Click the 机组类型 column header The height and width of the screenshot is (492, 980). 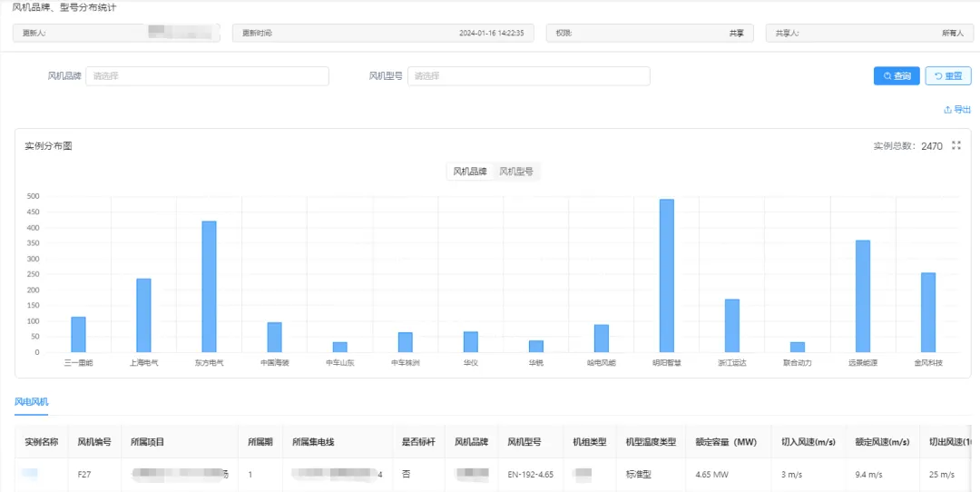(x=590, y=442)
